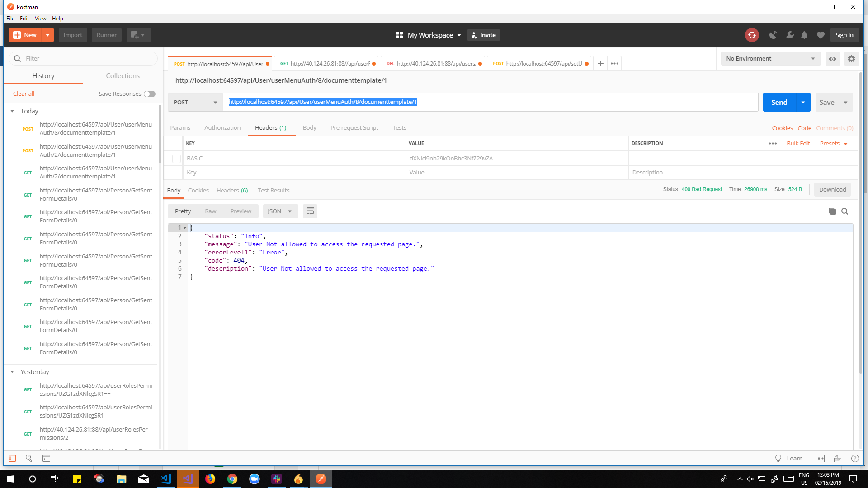868x488 pixels.
Task: Open the notifications bell
Action: (x=804, y=35)
